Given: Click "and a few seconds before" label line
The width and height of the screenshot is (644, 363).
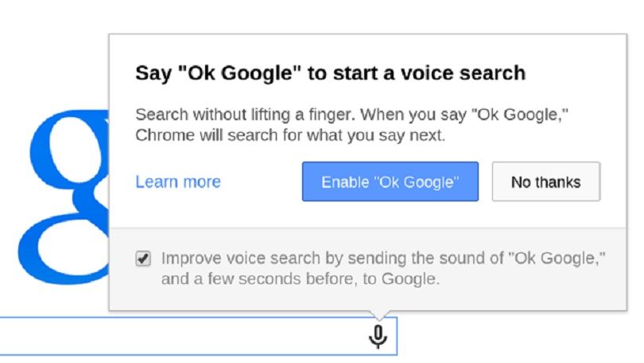Looking at the screenshot, I should click(300, 279).
